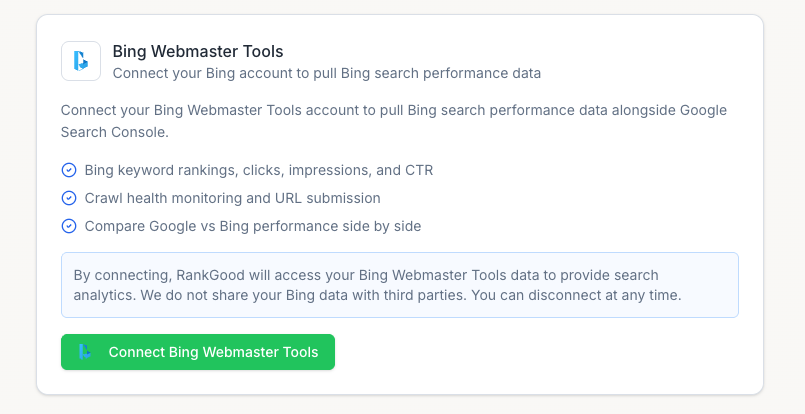Click the text 'You can disconnect at any time'

(x=576, y=295)
